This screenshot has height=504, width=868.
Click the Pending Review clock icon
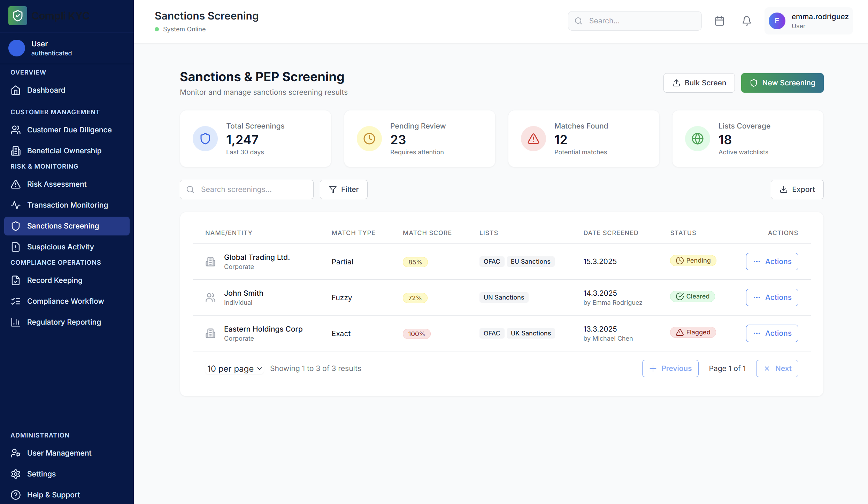(x=369, y=139)
